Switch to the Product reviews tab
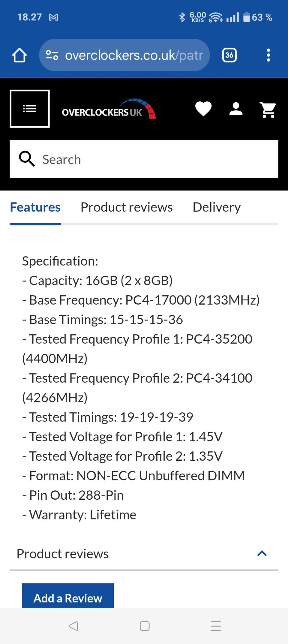The image size is (288, 644). click(x=127, y=207)
